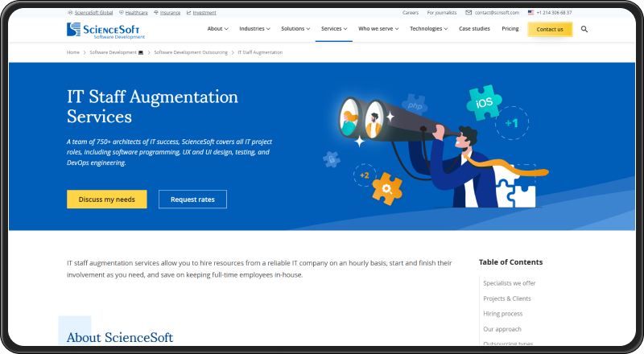Click the Discuss my needs button
644x354 pixels.
107,200
